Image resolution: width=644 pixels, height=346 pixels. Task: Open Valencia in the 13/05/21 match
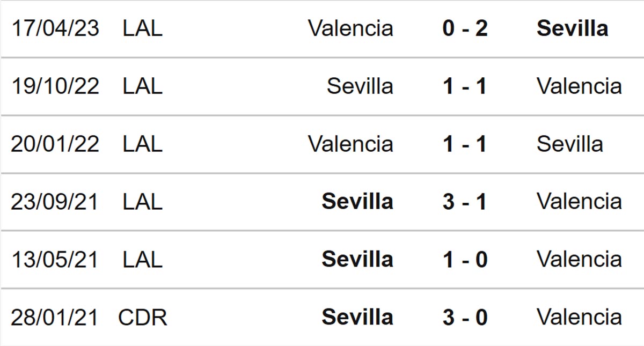click(579, 260)
